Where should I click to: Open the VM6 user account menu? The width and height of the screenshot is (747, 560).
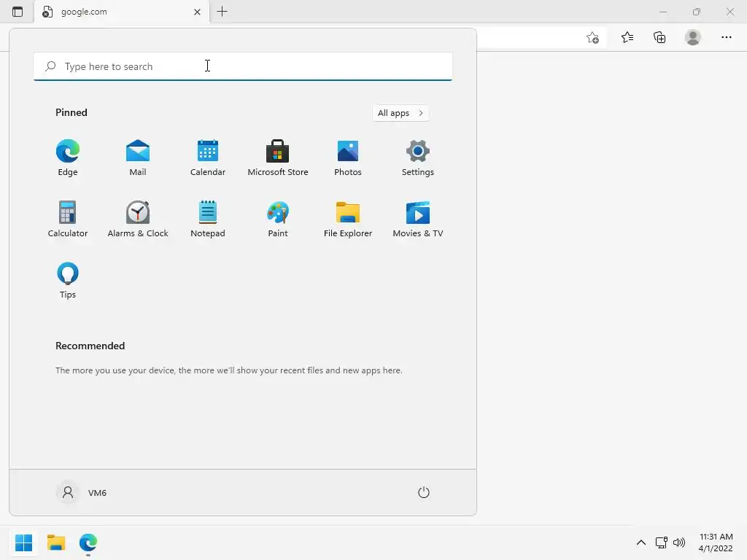[82, 492]
